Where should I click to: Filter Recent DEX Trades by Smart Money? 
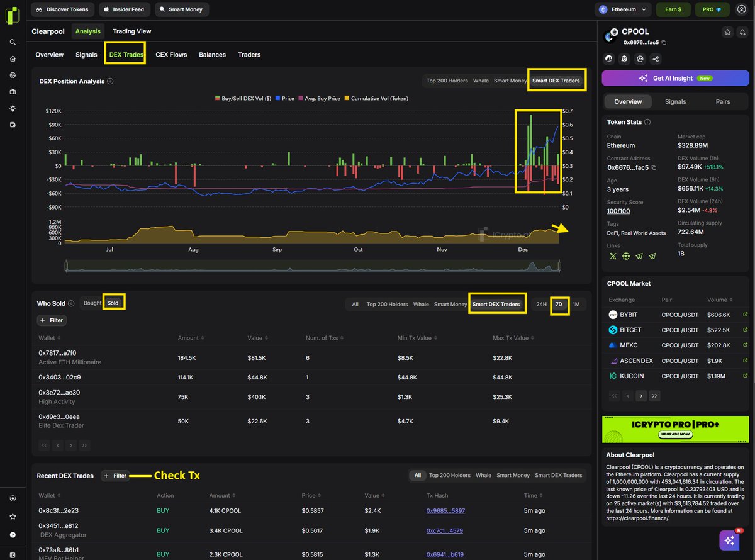tap(513, 476)
